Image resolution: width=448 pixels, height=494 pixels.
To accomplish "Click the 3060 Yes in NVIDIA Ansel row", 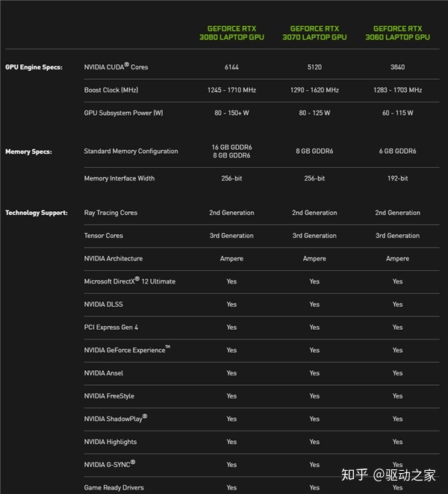I will tap(397, 373).
